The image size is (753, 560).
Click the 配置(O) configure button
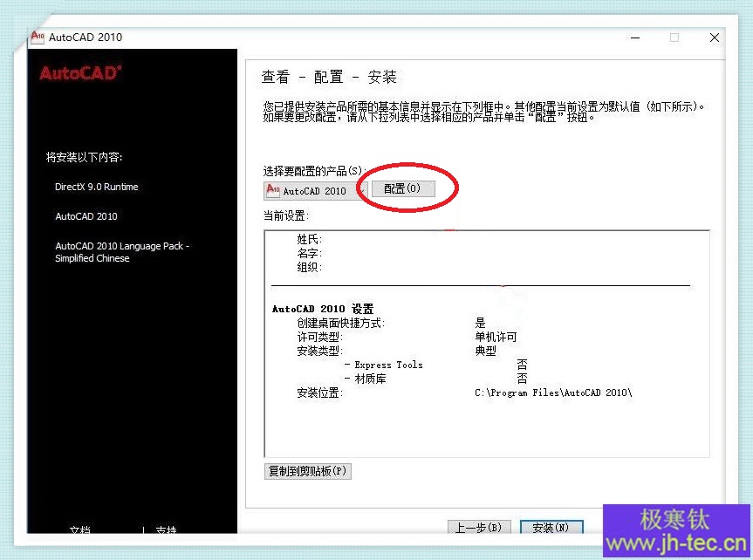tap(403, 188)
